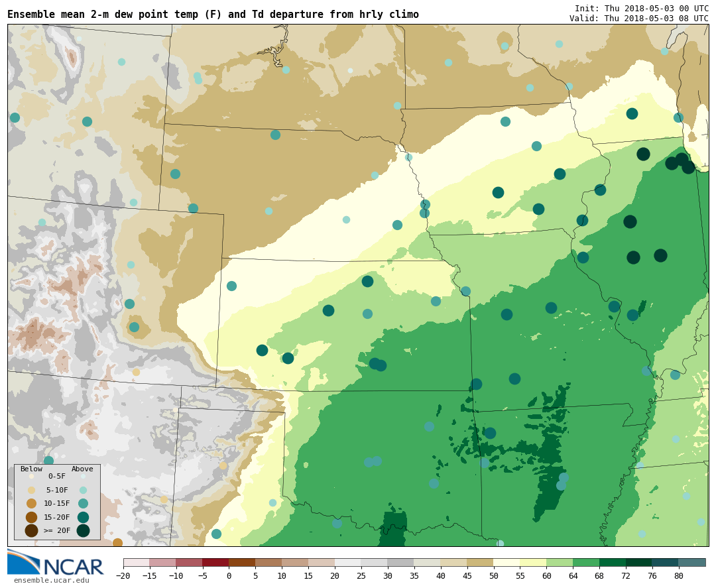Image resolution: width=716 pixels, height=588 pixels.
Task: Click the '30' colorbar tick label
Action: click(388, 575)
